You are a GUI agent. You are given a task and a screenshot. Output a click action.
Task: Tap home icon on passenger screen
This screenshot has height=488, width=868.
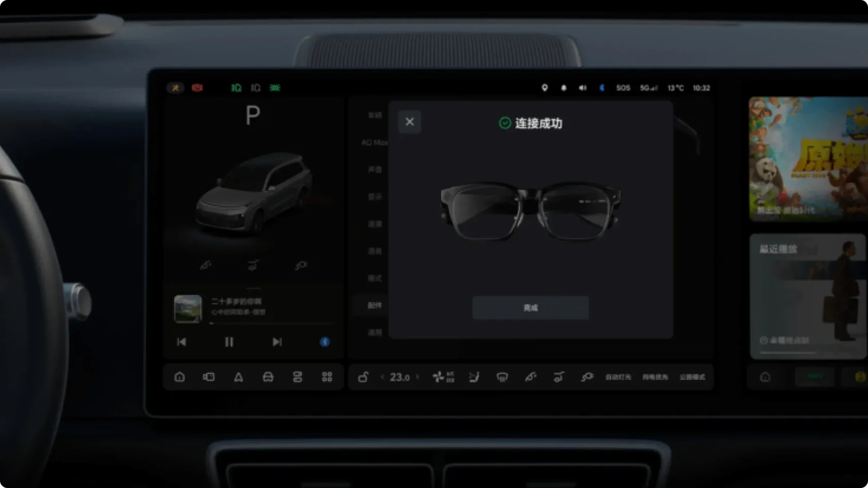[x=765, y=377]
